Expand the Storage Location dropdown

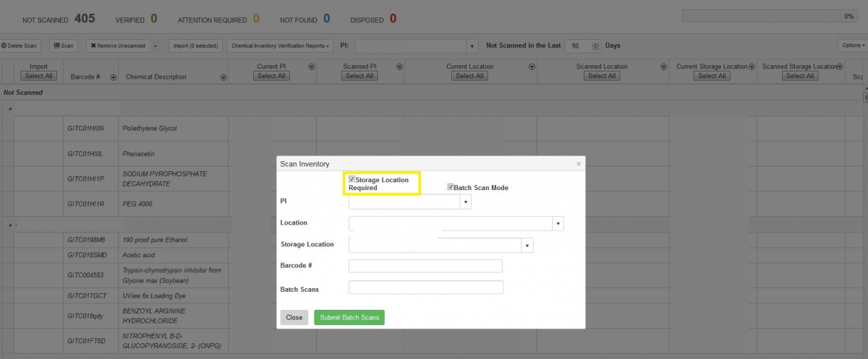527,246
